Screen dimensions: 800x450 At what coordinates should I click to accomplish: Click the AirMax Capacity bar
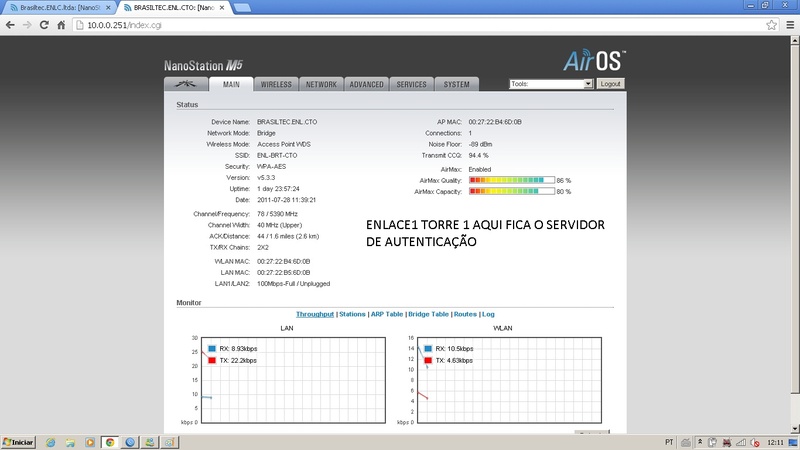tap(512, 191)
